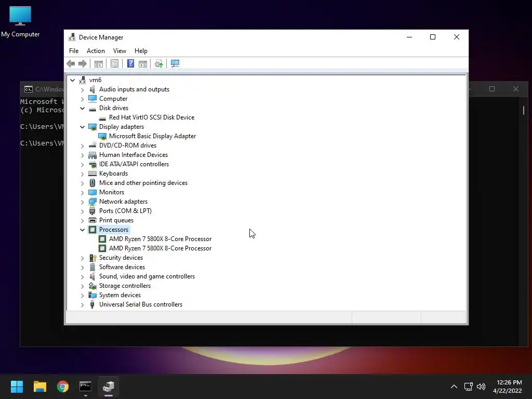The width and height of the screenshot is (532, 399).
Task: Click the Forward arrow in Device Manager toolbar
Action: tap(83, 63)
